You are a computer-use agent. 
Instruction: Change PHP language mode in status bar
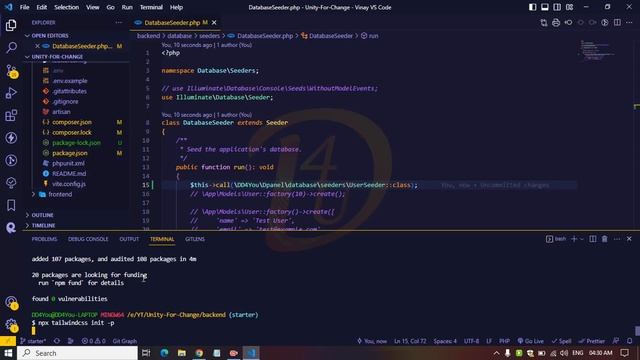[x=504, y=341]
